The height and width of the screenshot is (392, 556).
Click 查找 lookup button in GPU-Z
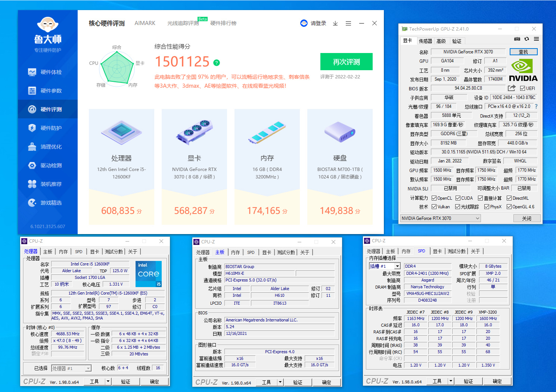524,52
